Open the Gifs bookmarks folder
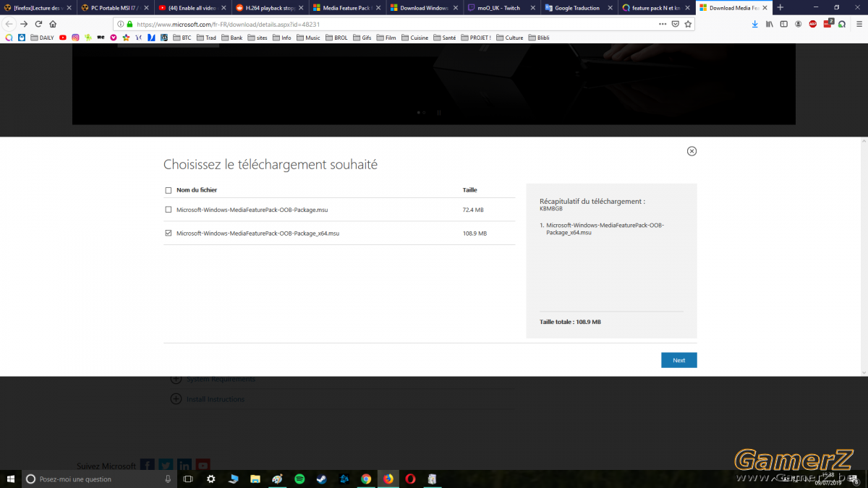The width and height of the screenshot is (868, 488). coord(362,38)
